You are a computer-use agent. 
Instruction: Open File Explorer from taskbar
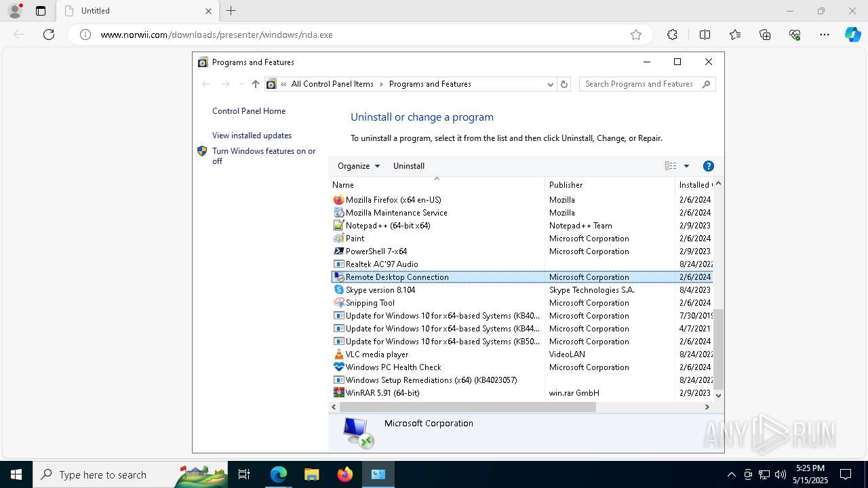pos(312,474)
